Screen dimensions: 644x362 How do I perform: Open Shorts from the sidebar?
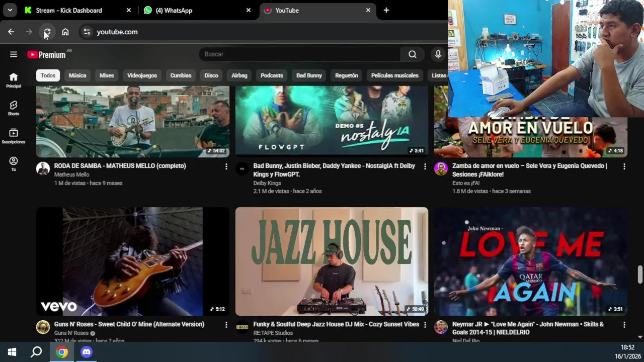tap(14, 108)
